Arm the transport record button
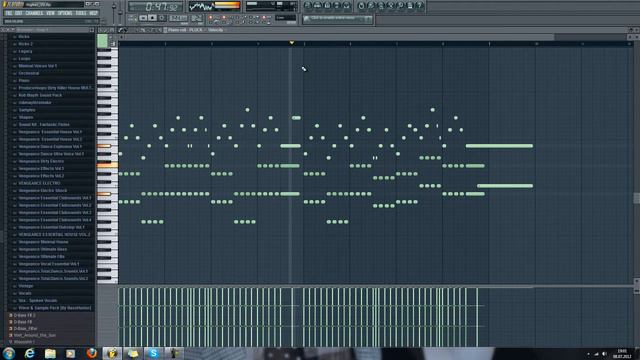Viewport: 640px width, 360px height. pos(162,18)
